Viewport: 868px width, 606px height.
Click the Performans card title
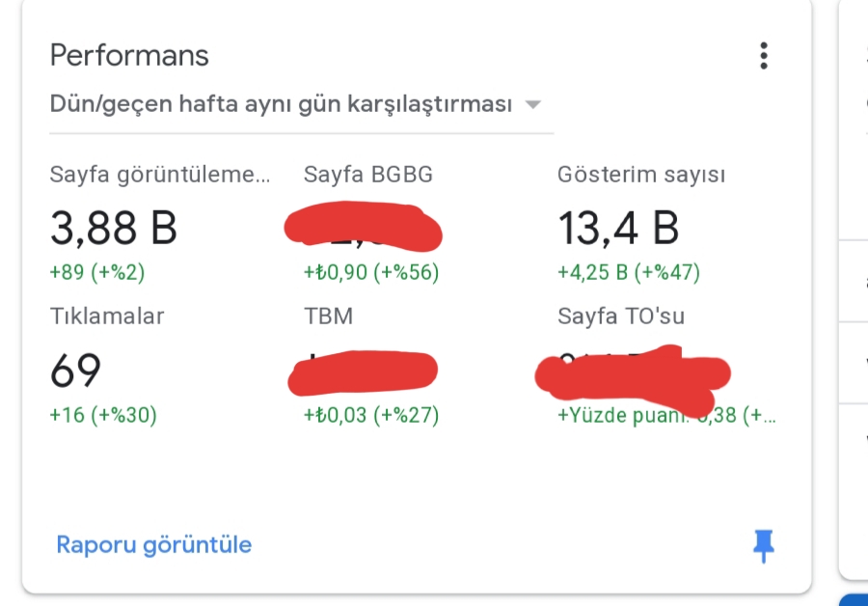coord(129,55)
